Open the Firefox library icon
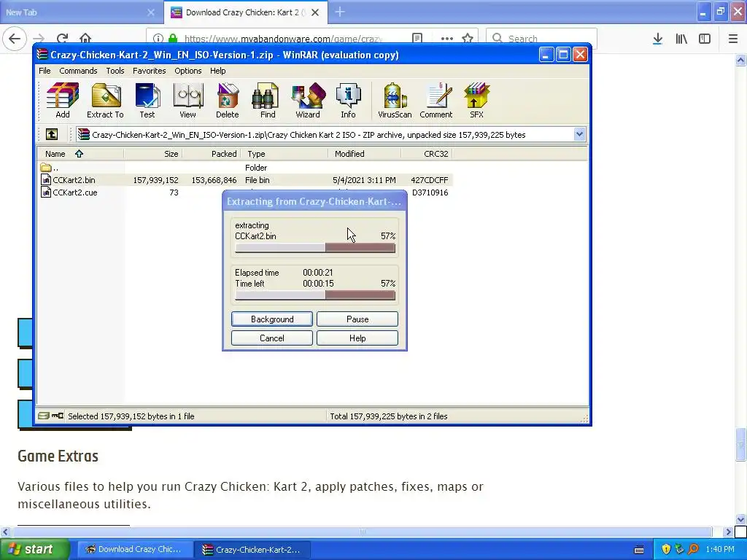Viewport: 747px width, 560px height. point(681,39)
